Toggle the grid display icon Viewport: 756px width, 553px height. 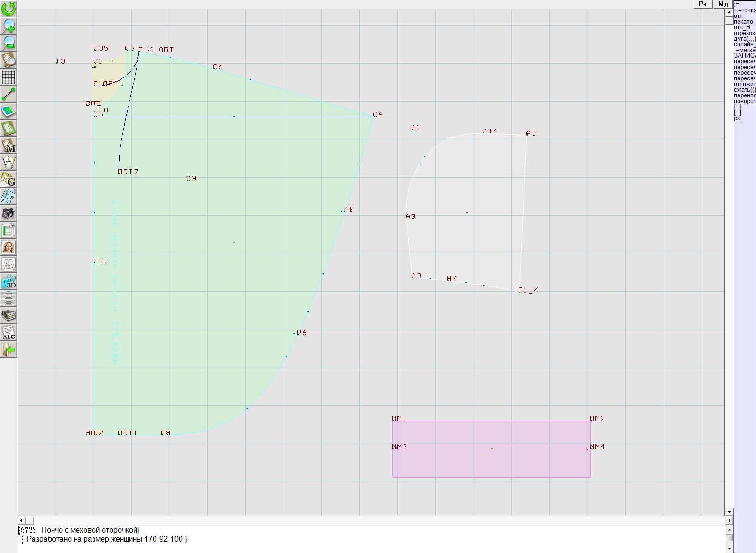pos(9,77)
